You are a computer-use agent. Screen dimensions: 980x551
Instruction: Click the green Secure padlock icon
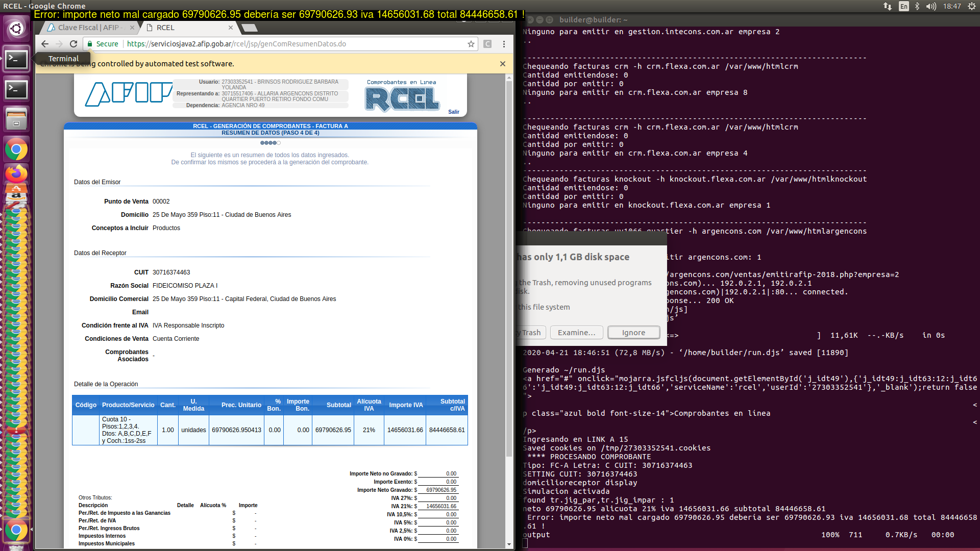pos(90,44)
